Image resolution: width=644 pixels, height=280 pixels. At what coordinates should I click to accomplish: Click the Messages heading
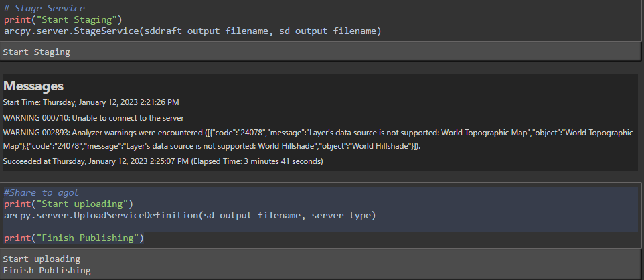click(x=33, y=86)
